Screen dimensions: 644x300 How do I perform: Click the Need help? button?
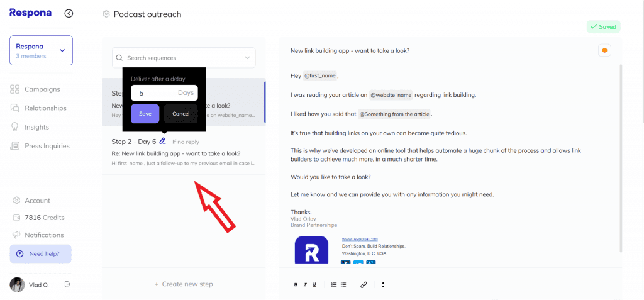[x=41, y=253]
